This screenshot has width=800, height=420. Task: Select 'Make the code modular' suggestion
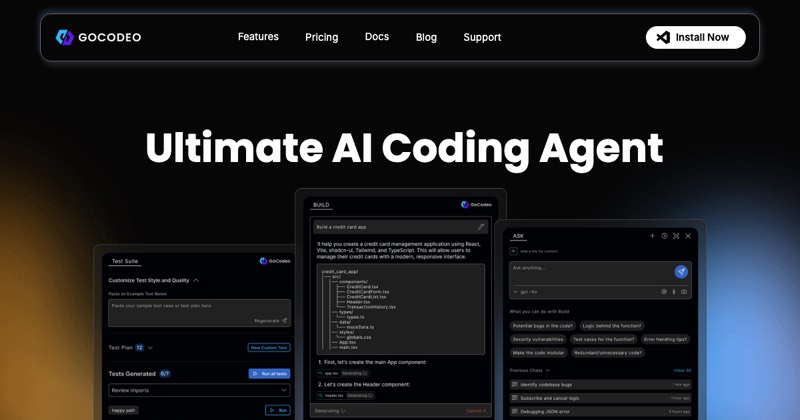(538, 353)
